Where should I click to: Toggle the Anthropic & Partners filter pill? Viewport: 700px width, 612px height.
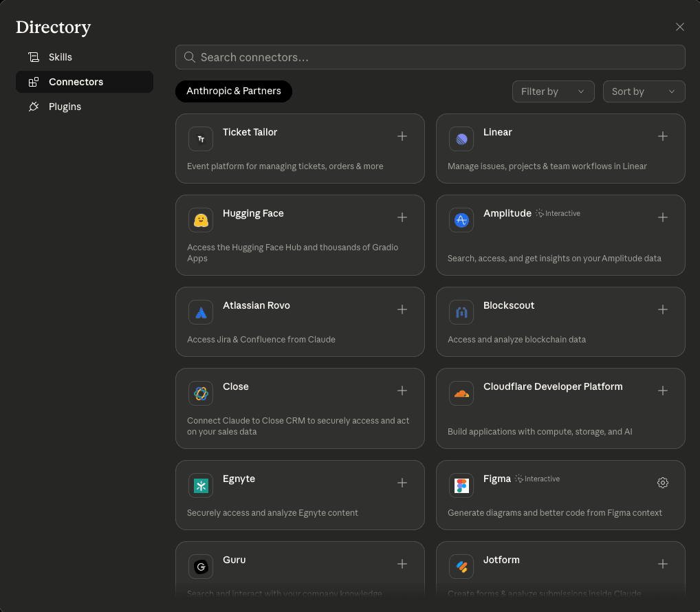coord(233,91)
